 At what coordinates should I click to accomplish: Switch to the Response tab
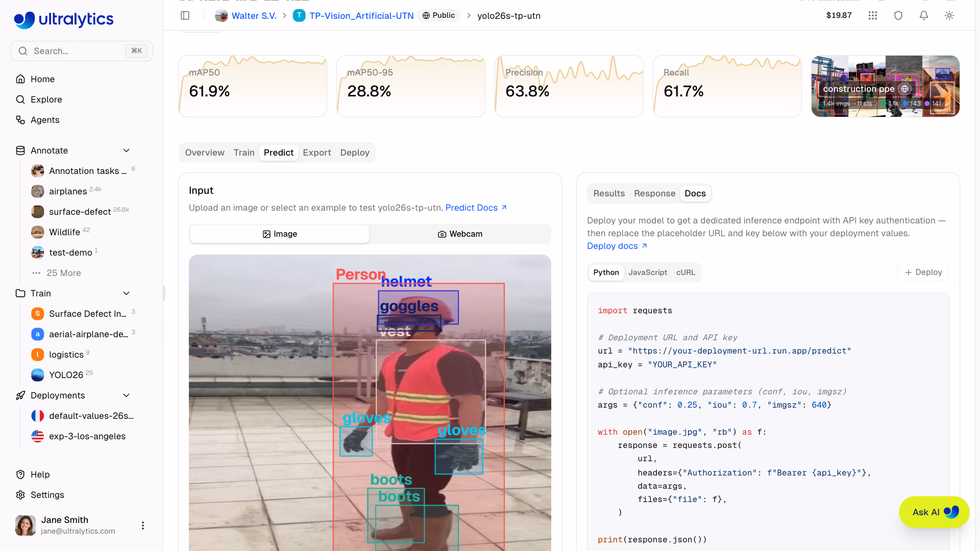655,193
